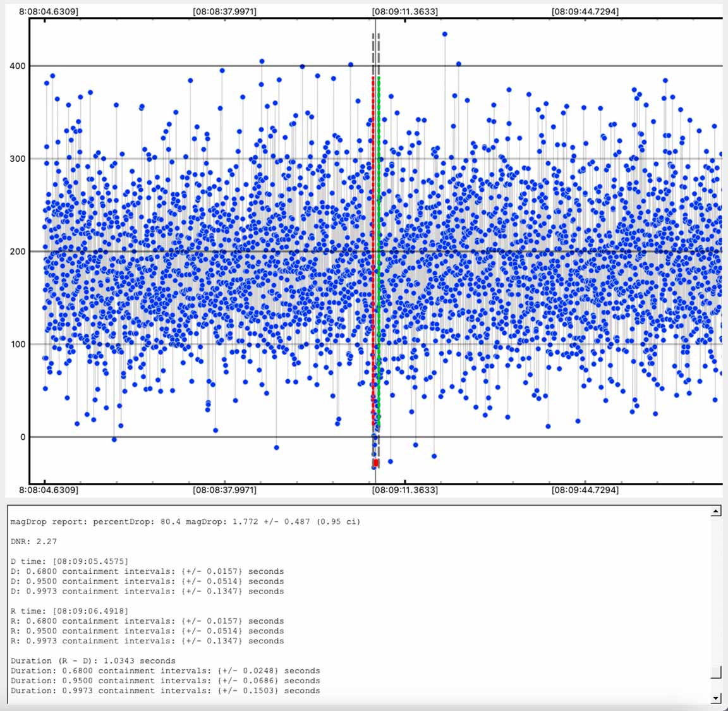728x711 pixels.
Task: Click the y-axis 300 tick label
Action: click(x=18, y=159)
